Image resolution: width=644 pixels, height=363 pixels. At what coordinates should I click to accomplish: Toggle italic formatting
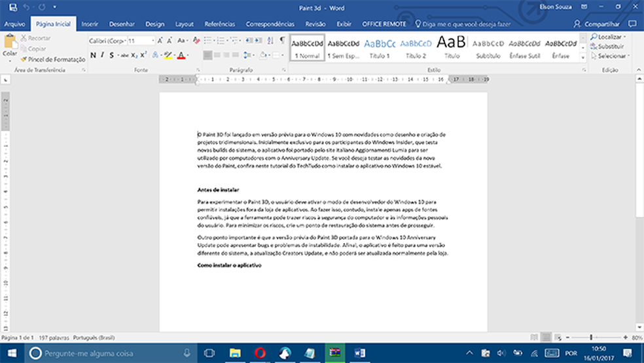102,54
